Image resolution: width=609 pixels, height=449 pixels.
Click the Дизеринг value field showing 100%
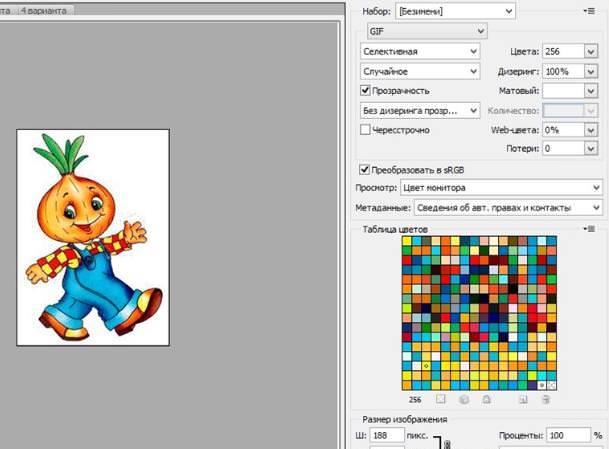563,71
